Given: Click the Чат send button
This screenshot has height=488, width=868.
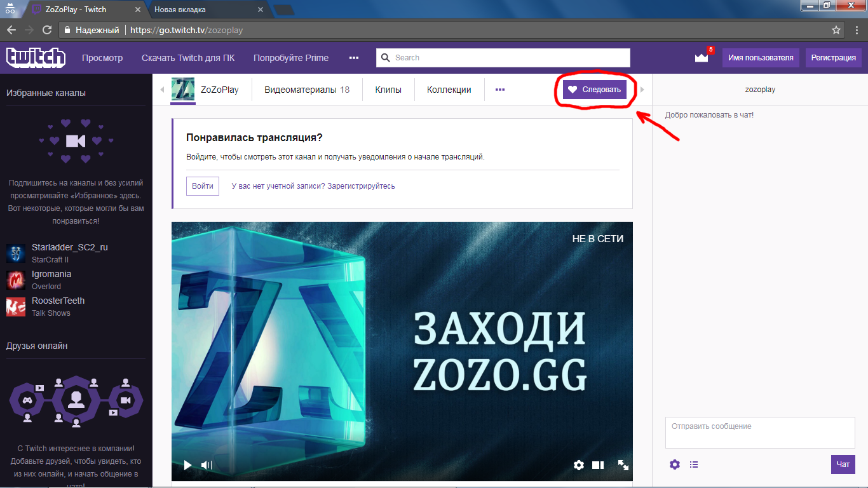Looking at the screenshot, I should (x=843, y=464).
